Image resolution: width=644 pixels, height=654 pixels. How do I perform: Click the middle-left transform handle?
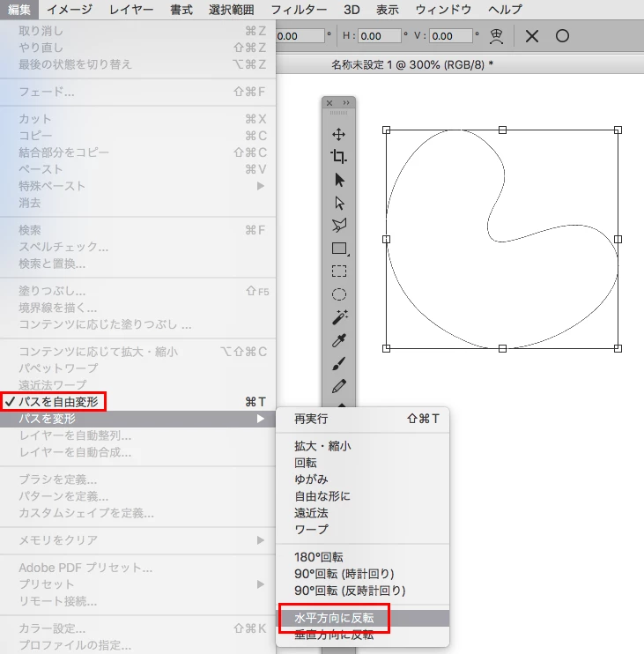387,239
